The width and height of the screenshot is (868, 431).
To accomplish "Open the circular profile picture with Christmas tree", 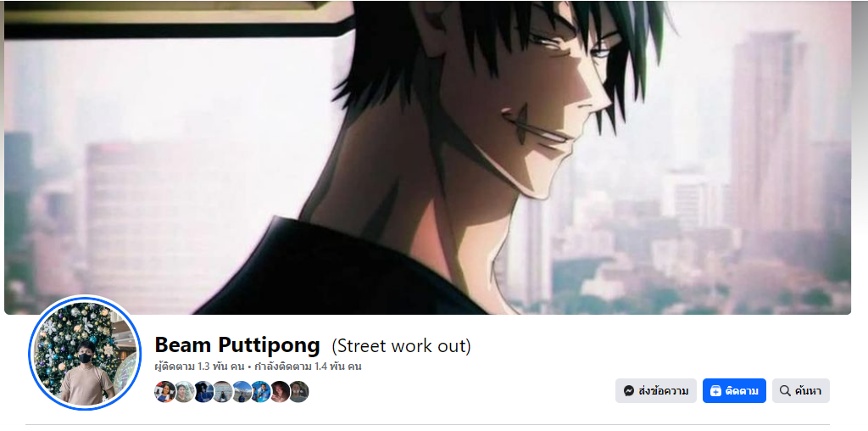I will pos(85,352).
